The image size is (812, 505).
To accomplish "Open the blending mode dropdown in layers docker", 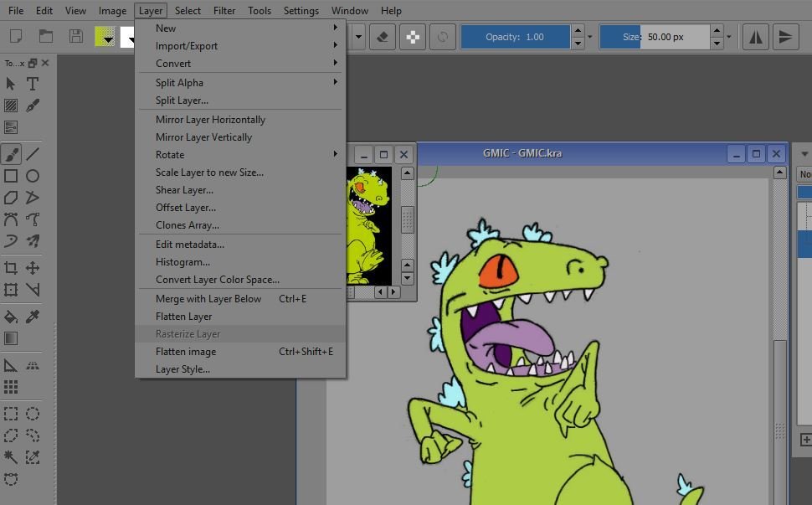I will pos(804,174).
